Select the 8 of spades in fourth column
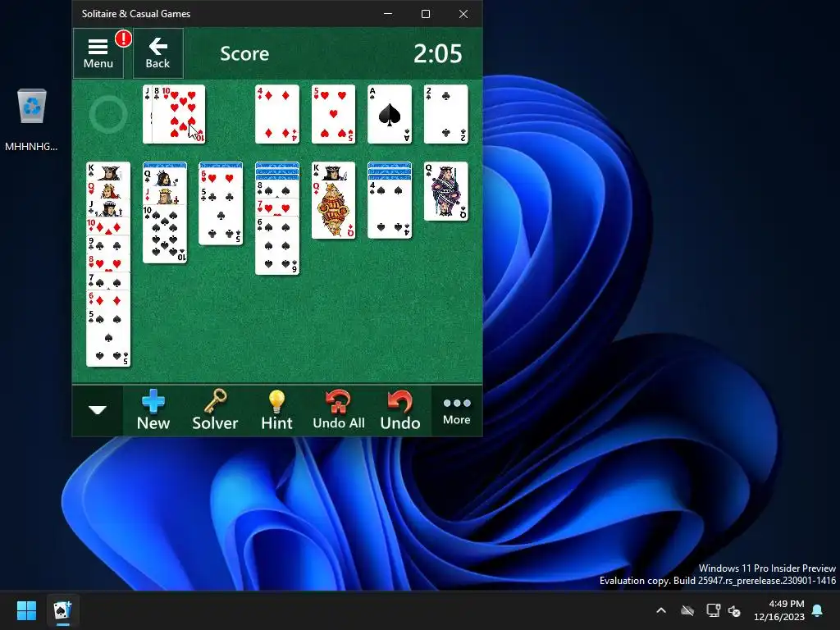840x630 pixels. click(x=277, y=189)
